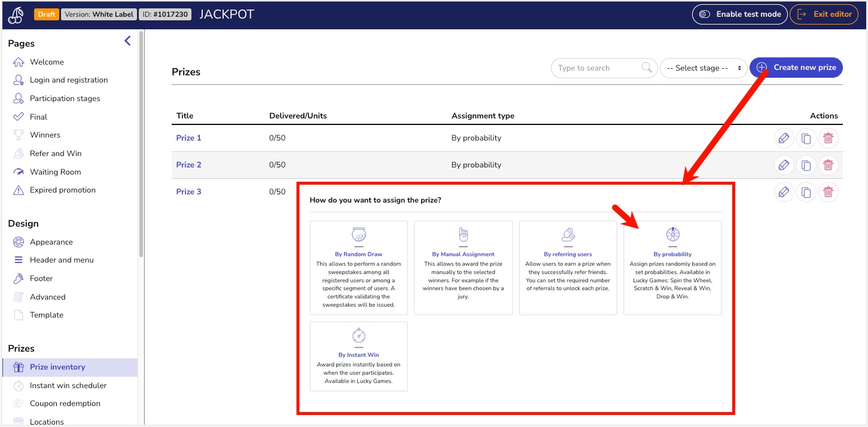The height and width of the screenshot is (427, 868).
Task: Click the magnifier icon in search box
Action: (647, 68)
